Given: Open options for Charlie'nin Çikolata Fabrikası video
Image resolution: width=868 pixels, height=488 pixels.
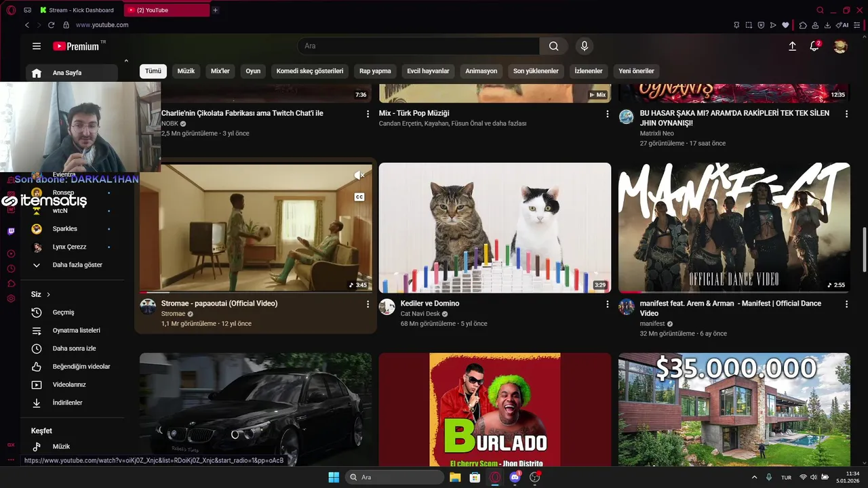Looking at the screenshot, I should pos(368,114).
